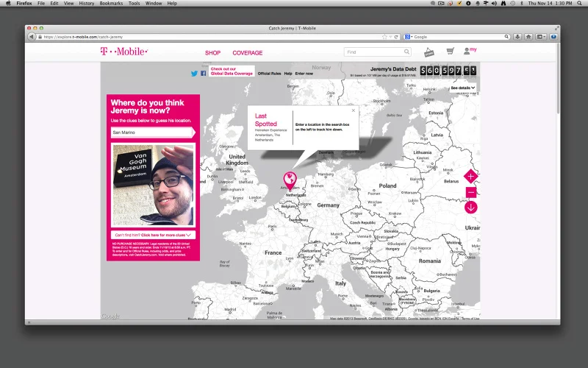Screen dimensions: 588x368
Task: Click the pink down-arrow map button
Action: point(471,208)
